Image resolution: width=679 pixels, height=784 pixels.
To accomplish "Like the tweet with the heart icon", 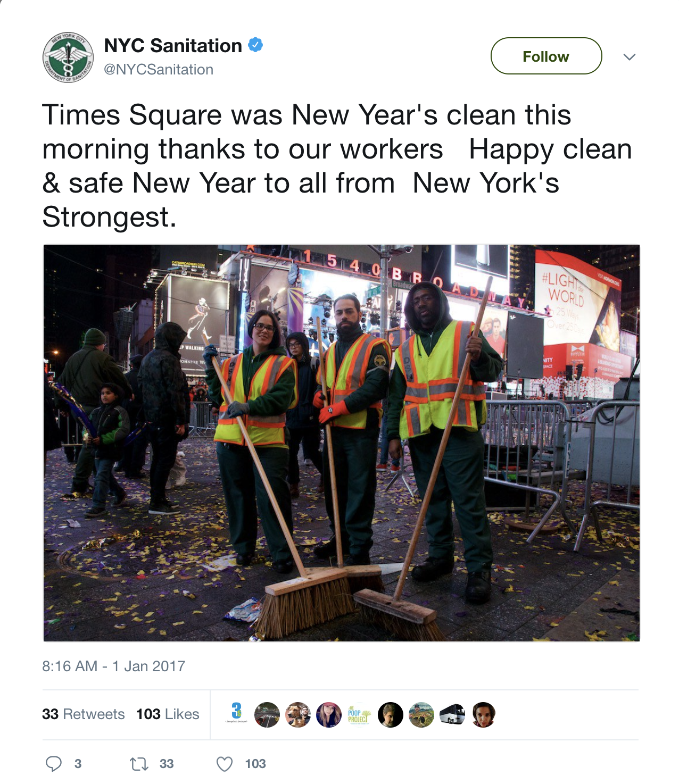I will click(x=225, y=764).
